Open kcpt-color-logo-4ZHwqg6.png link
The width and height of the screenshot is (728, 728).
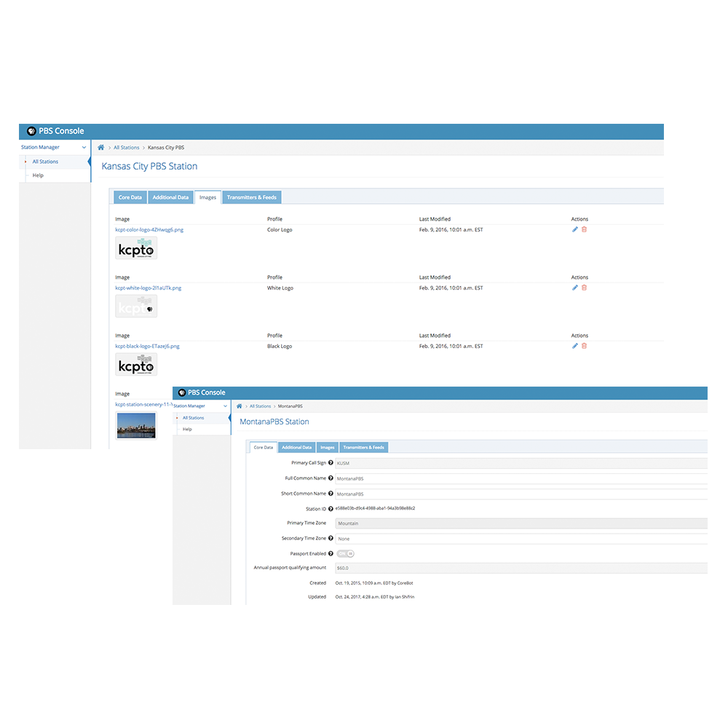point(149,230)
